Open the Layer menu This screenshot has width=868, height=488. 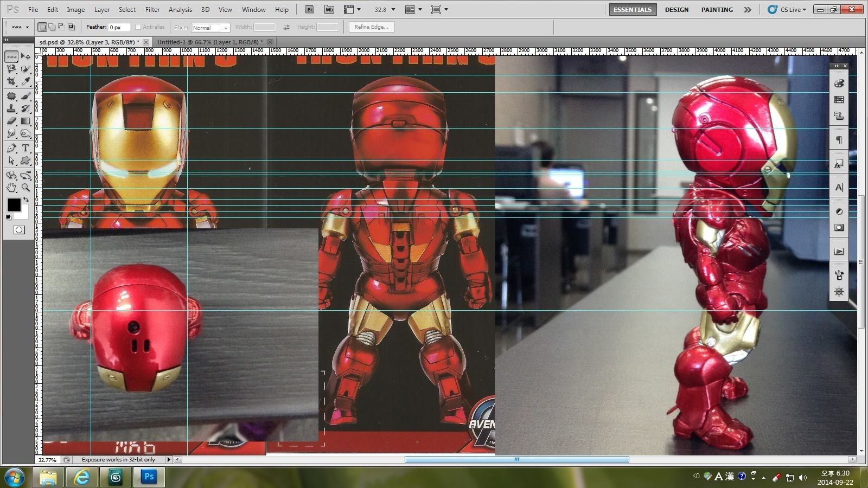pyautogui.click(x=102, y=9)
